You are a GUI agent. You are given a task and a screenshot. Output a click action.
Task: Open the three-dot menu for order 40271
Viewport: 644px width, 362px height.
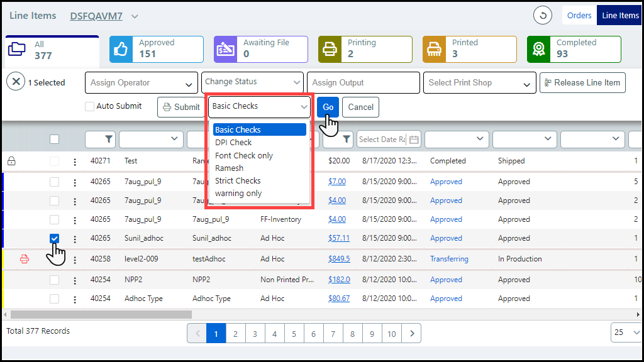point(75,162)
